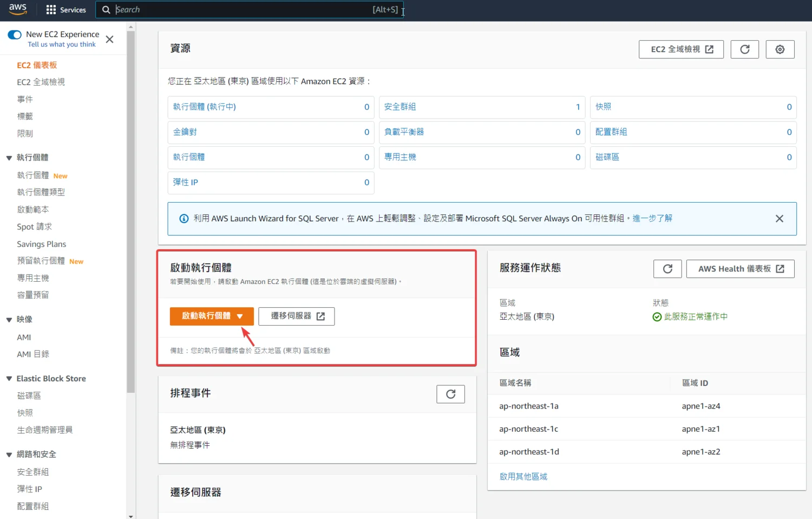Open 啟動範本 in the sidebar
The width and height of the screenshot is (812, 519).
point(33,210)
